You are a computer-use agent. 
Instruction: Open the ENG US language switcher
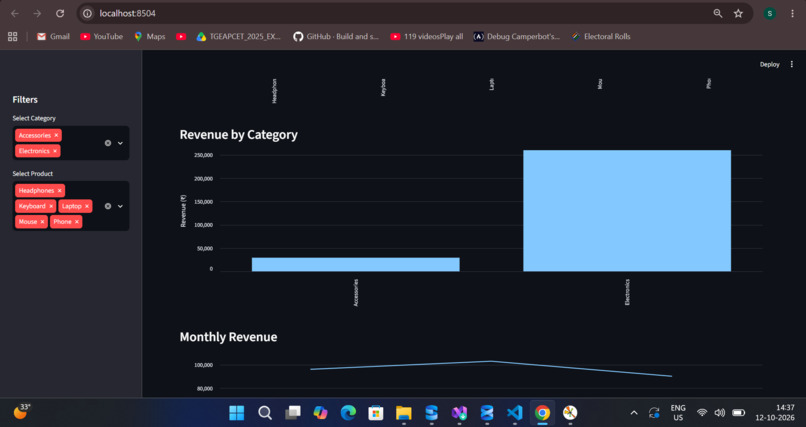678,413
